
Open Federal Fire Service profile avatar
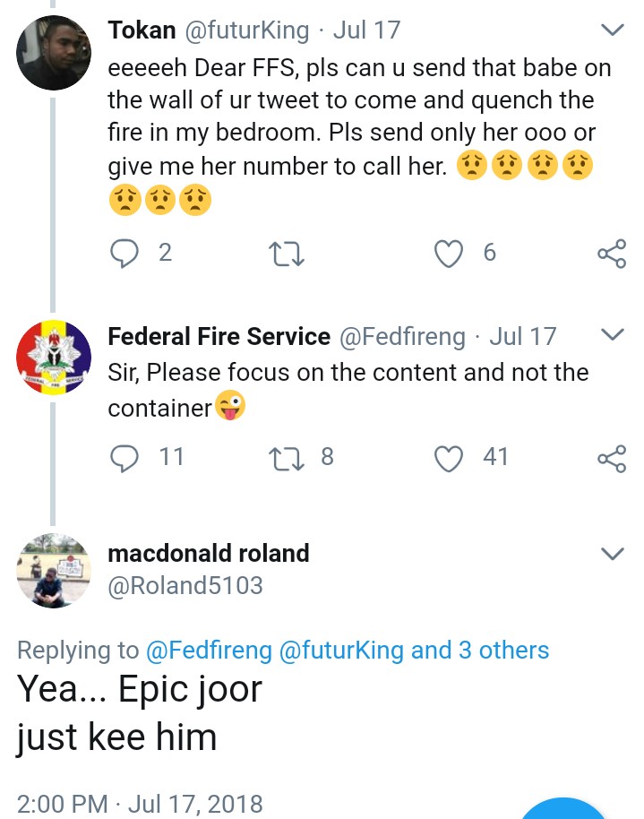pos(54,358)
